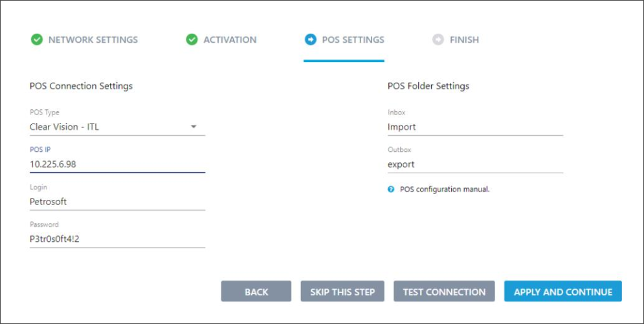Click the Inbox folder field with Import

[x=475, y=127]
